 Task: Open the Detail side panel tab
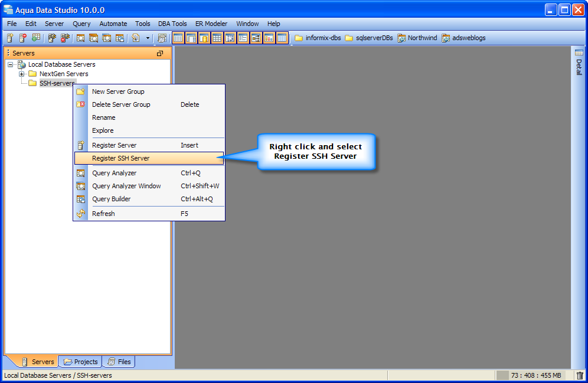[x=579, y=62]
